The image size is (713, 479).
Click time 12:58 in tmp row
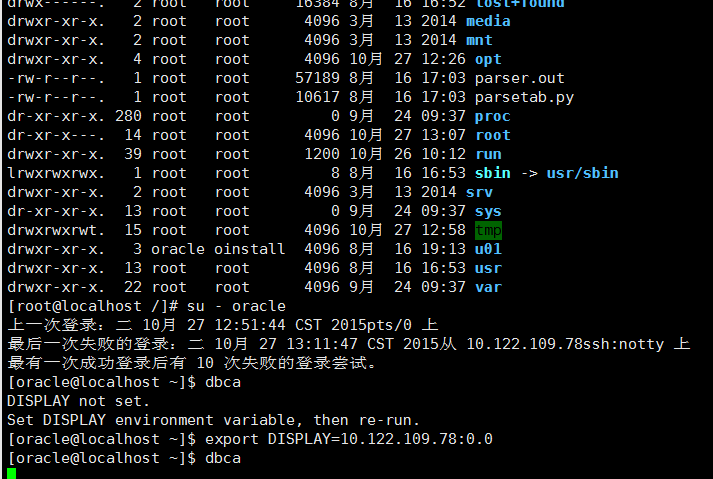click(x=443, y=230)
